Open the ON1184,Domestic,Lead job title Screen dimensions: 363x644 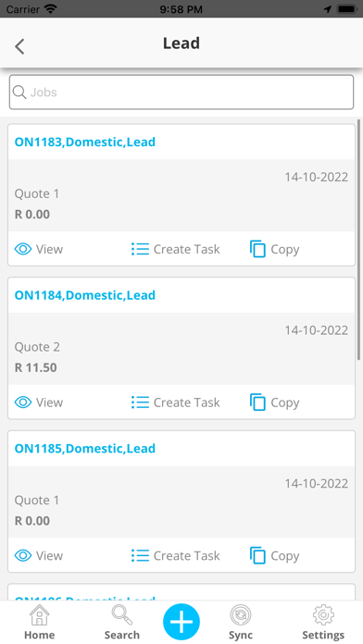pyautogui.click(x=85, y=295)
